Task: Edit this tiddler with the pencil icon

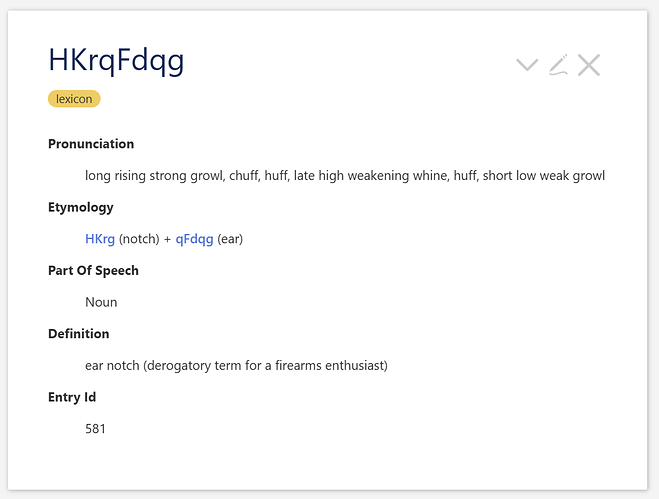Action: 558,65
